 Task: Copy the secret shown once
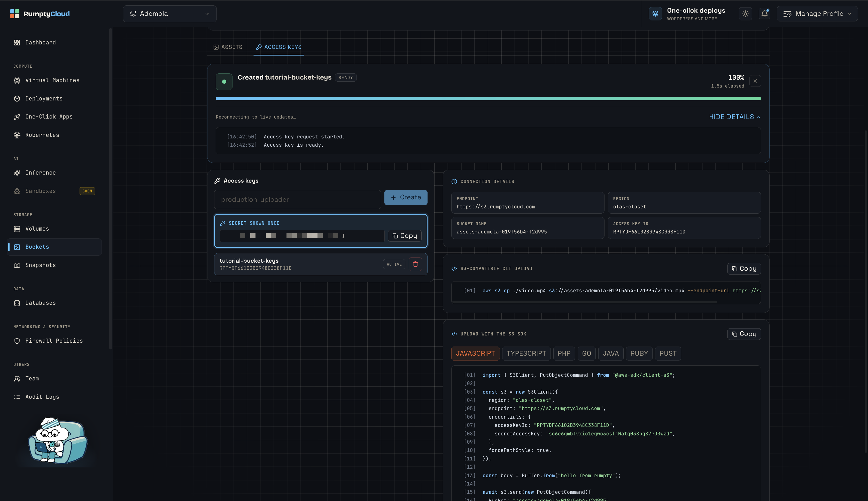[x=405, y=236]
